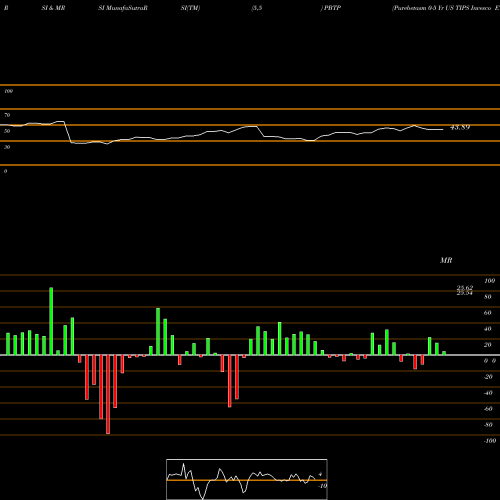Click the MR label above the histogram

(x=446, y=260)
